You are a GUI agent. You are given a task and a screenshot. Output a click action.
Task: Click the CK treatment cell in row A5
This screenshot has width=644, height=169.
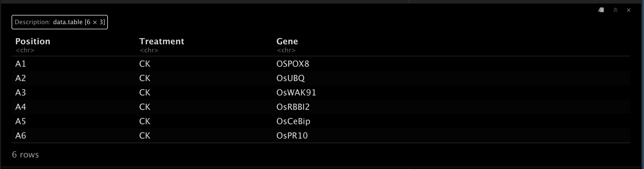pyautogui.click(x=145, y=121)
